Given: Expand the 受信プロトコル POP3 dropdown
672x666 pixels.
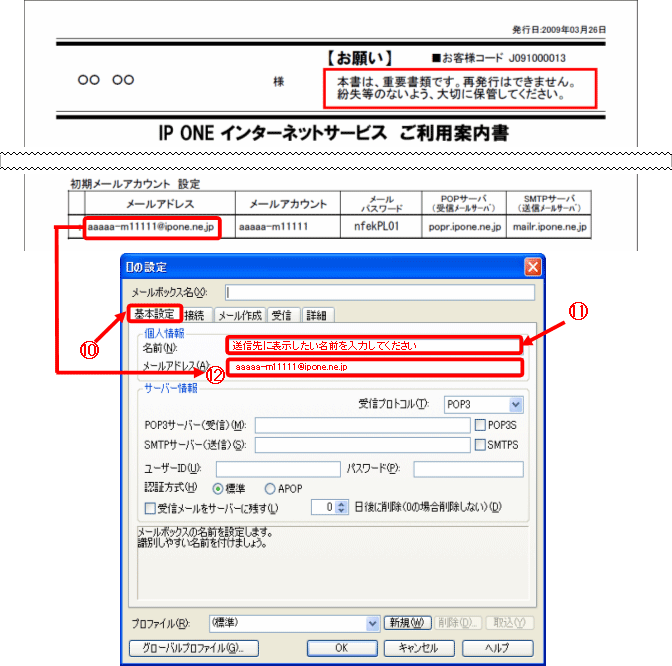Looking at the screenshot, I should pos(516,404).
